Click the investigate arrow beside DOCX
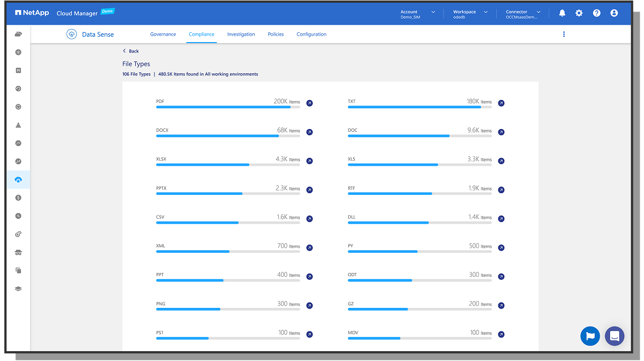The image size is (644, 361). [309, 132]
